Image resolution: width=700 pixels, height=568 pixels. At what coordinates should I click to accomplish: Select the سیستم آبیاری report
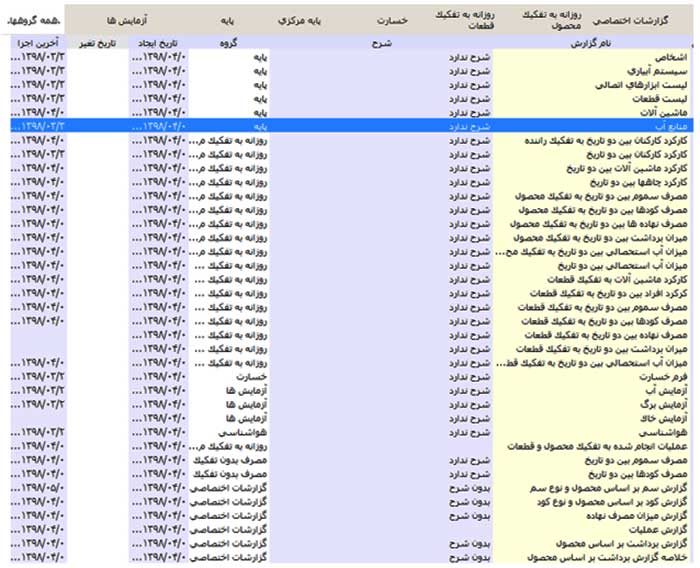point(657,71)
